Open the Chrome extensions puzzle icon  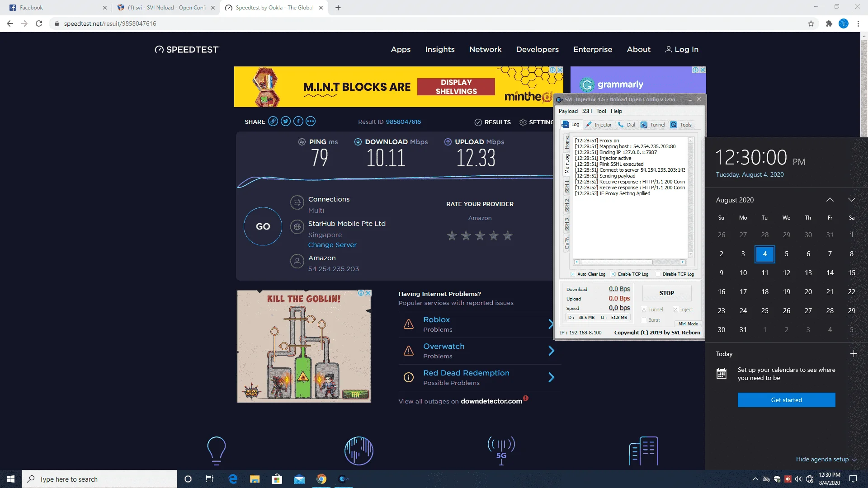(829, 23)
